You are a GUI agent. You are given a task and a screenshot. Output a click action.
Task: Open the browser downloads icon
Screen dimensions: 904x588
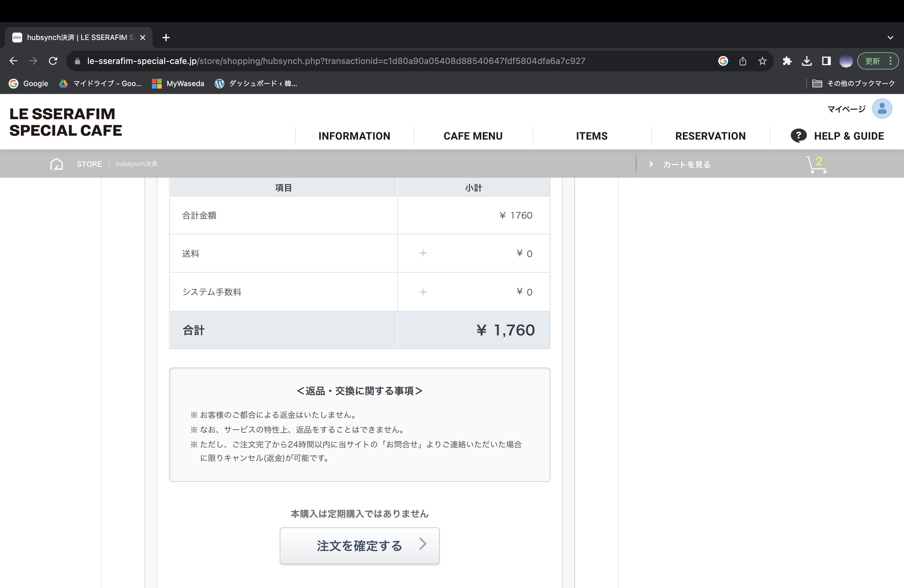click(x=807, y=61)
